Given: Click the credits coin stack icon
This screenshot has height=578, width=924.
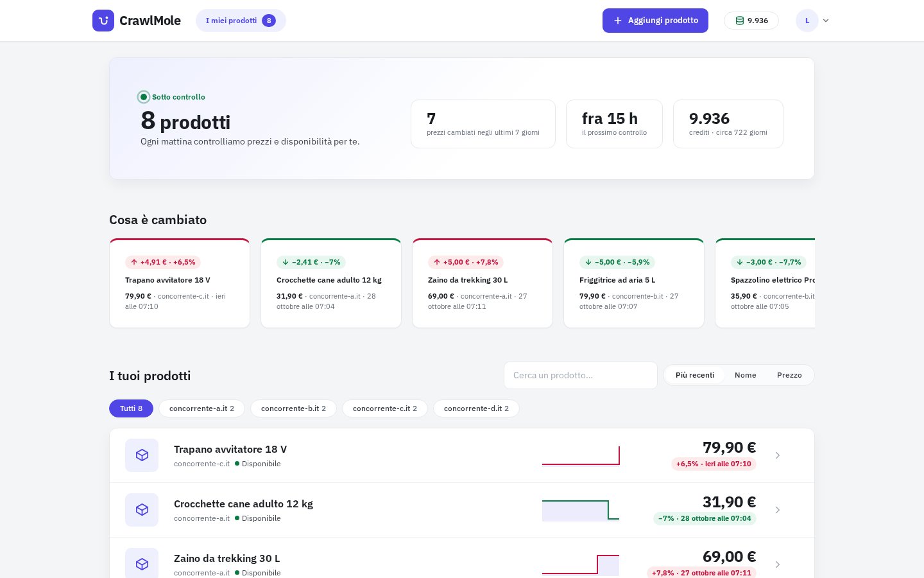Looking at the screenshot, I should pos(740,21).
